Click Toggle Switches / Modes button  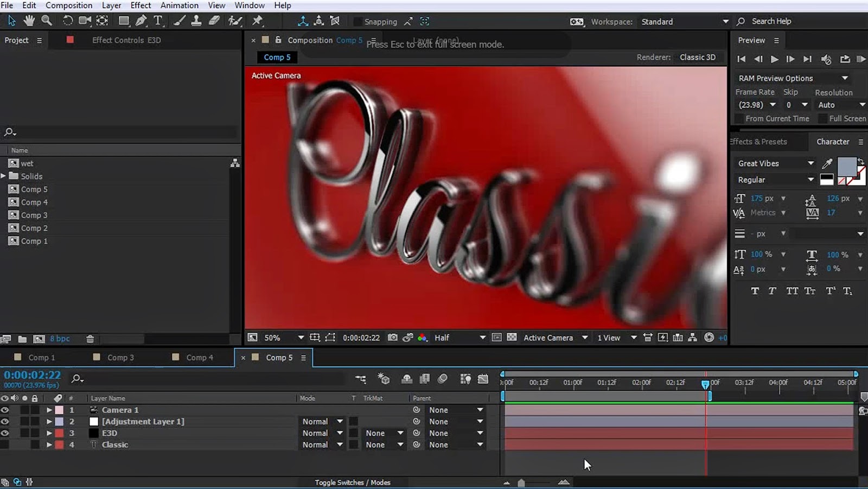(353, 482)
